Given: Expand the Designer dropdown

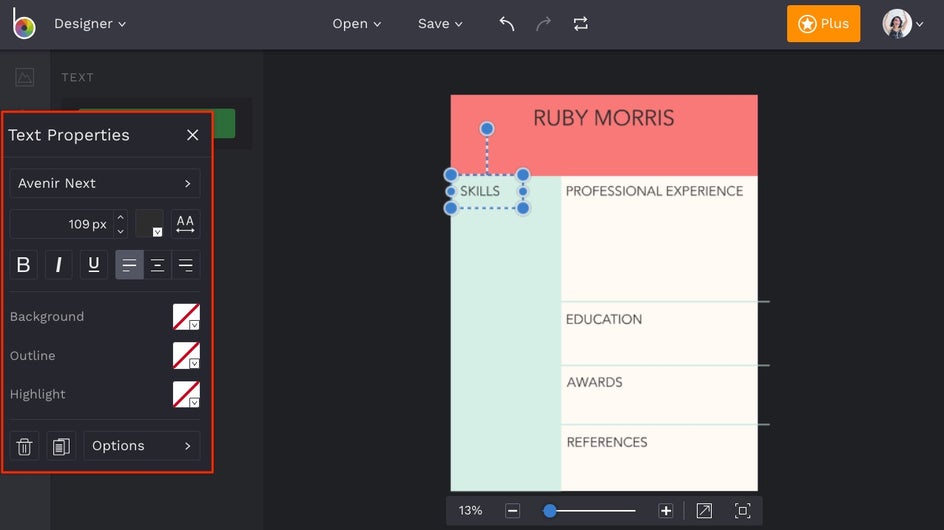Looking at the screenshot, I should (90, 24).
